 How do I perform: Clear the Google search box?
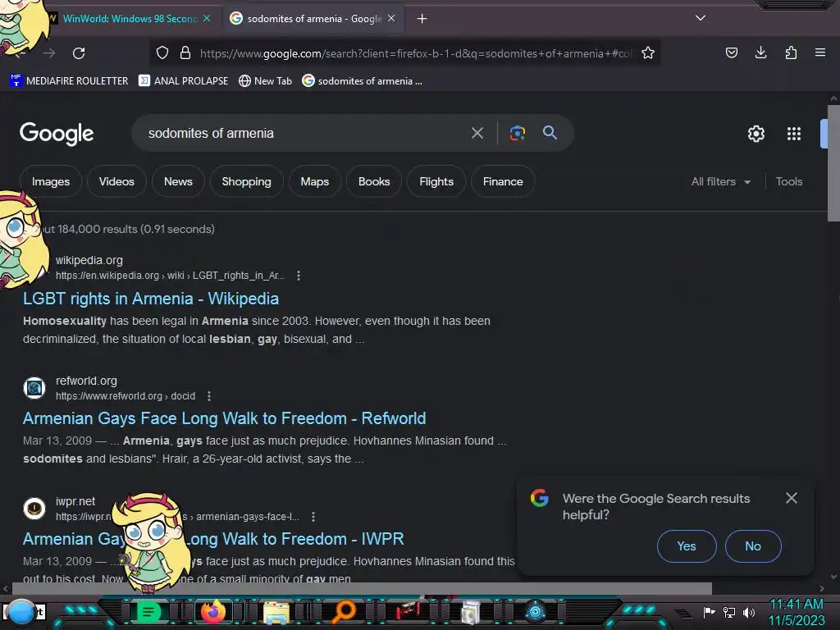click(477, 133)
